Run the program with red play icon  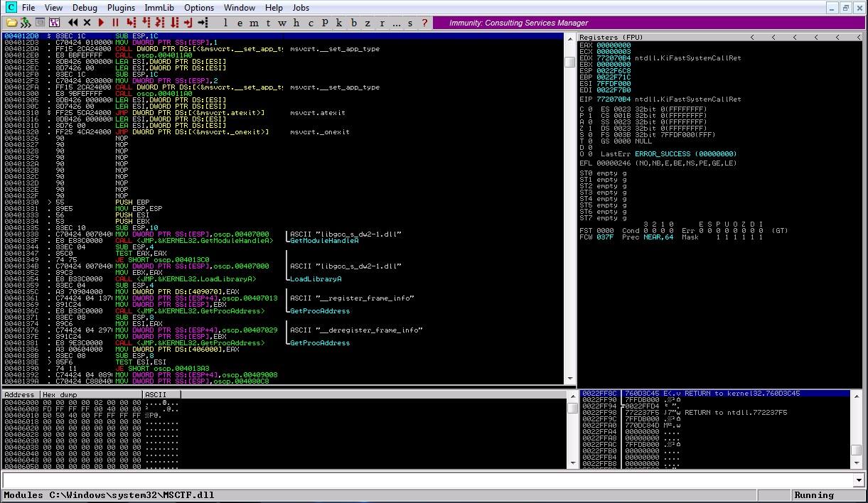(x=101, y=23)
